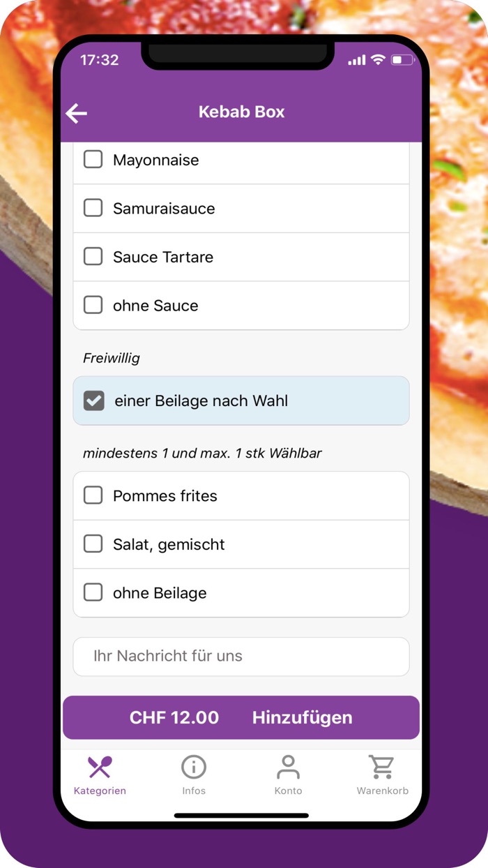Screen dimensions: 488x868
Task: Tap the Warenkorb shopping cart icon
Action: [x=383, y=766]
